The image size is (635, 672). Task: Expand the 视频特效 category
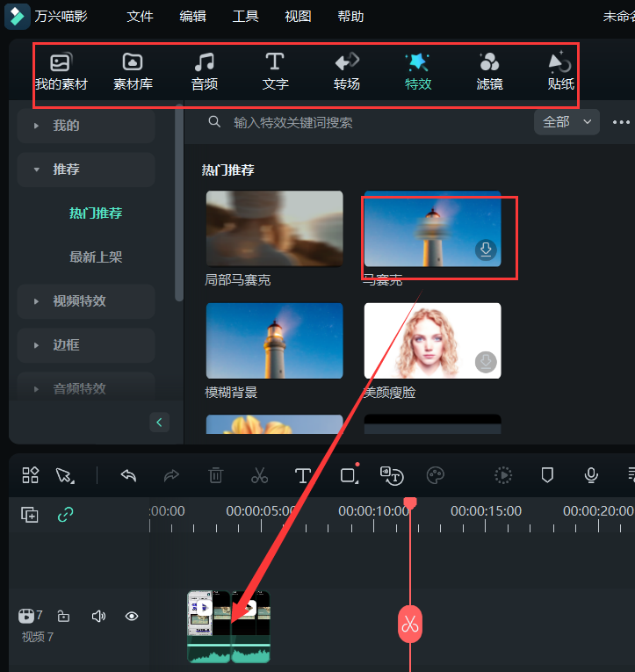86,301
